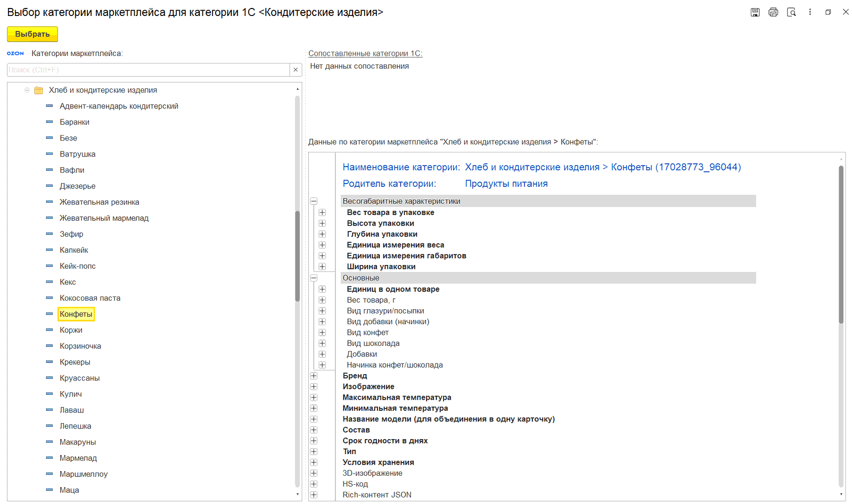
Task: Select the Корзиночка category
Action: point(80,346)
